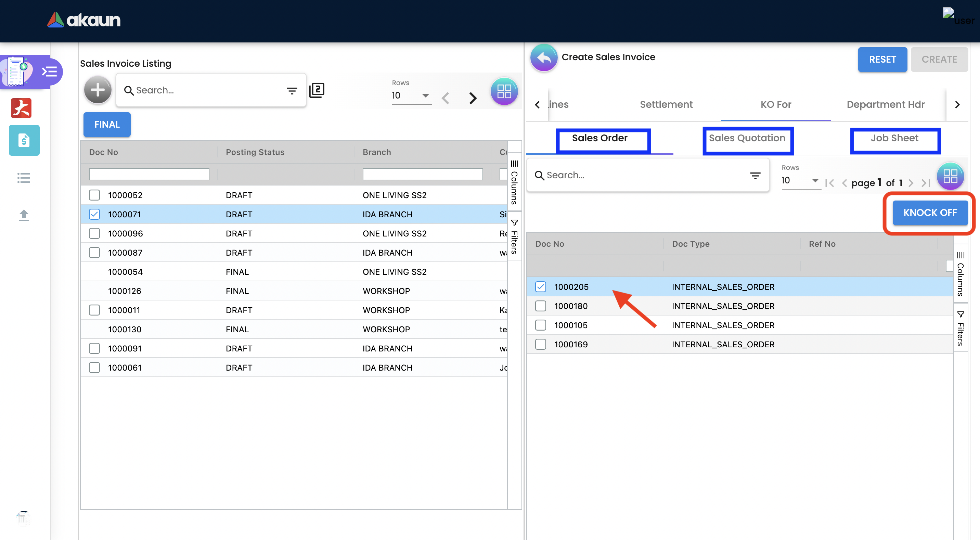The width and height of the screenshot is (980, 540).
Task: Click the Doc No column filter field
Action: click(149, 174)
